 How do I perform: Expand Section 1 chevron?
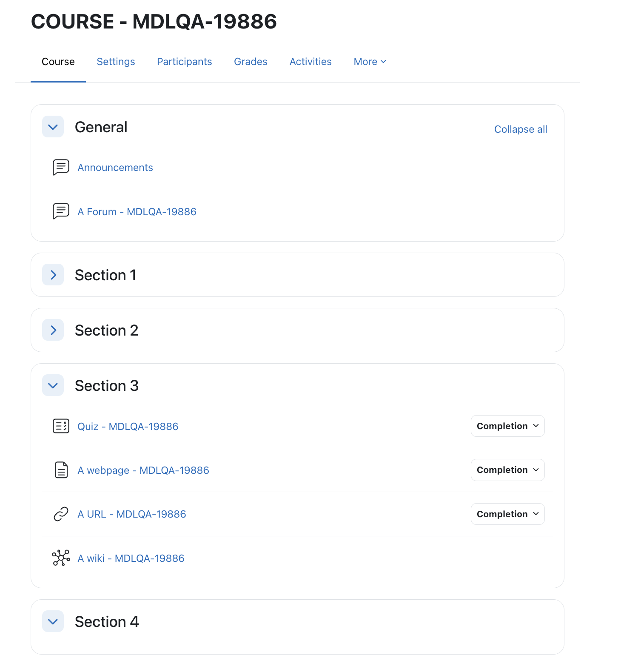pos(53,275)
